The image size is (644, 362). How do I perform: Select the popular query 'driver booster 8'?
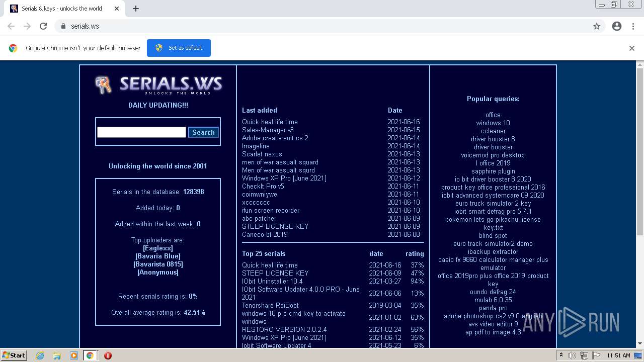pyautogui.click(x=493, y=139)
